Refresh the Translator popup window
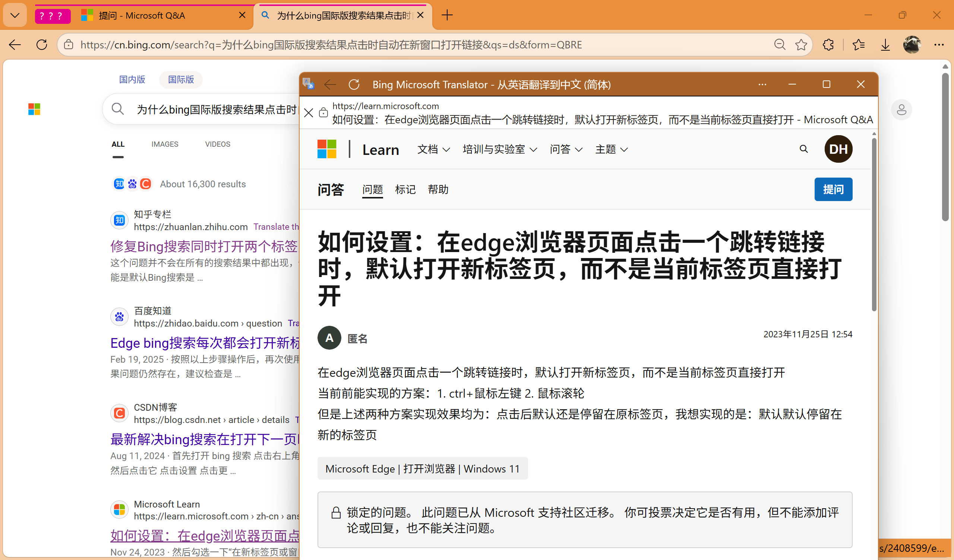Viewport: 954px width, 560px height. [354, 85]
